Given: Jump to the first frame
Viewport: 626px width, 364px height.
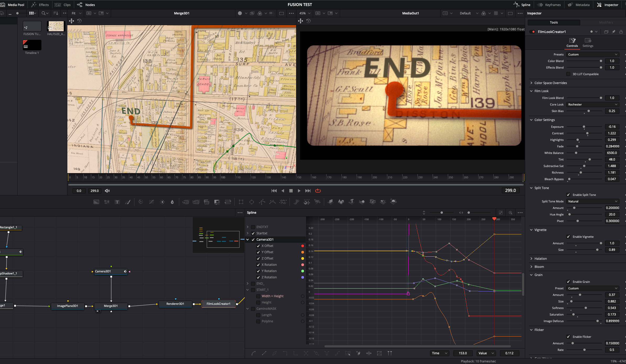Looking at the screenshot, I should point(274,191).
